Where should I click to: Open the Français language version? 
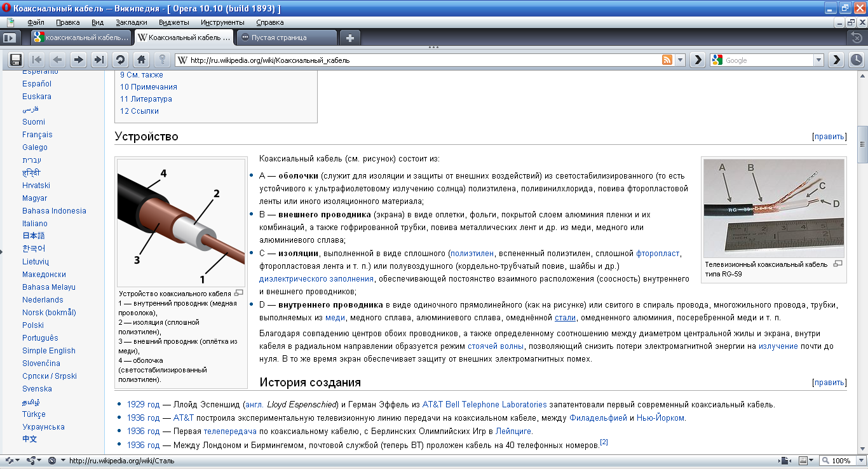click(37, 135)
